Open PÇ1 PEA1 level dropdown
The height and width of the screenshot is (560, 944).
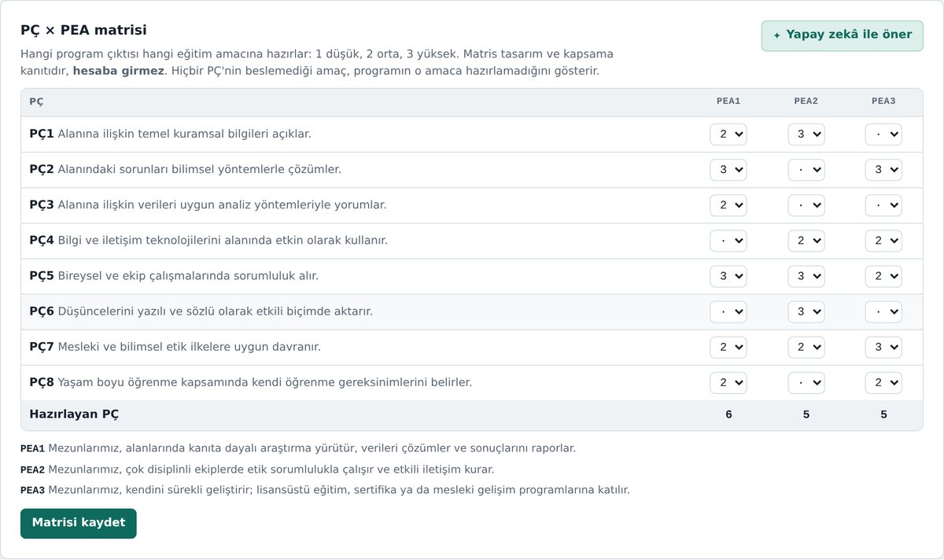coord(728,134)
